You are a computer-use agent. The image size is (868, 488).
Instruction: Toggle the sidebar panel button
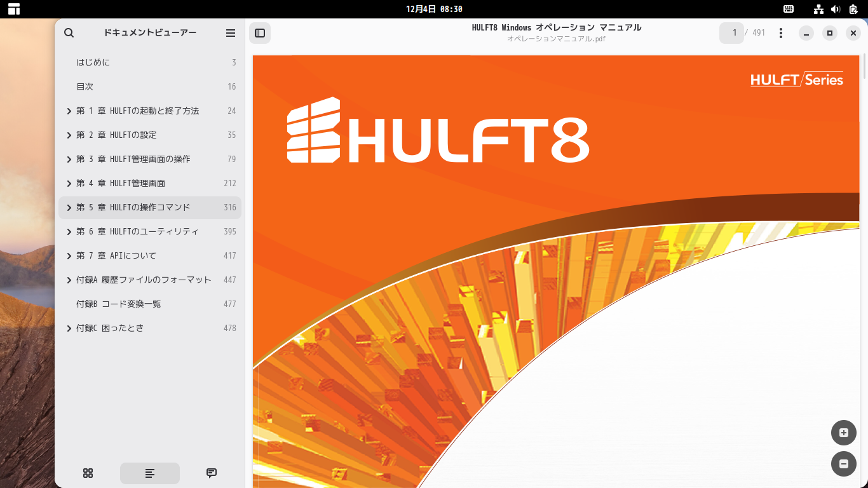click(x=260, y=33)
